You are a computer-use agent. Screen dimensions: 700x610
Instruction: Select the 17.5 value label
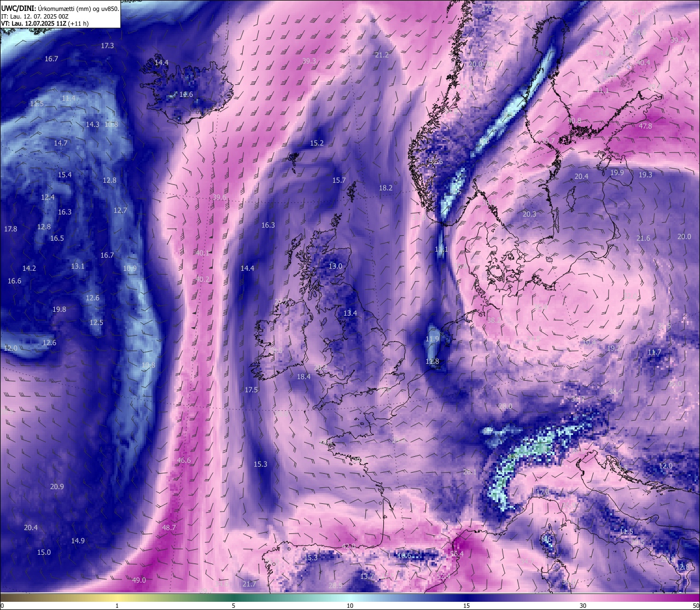(251, 390)
